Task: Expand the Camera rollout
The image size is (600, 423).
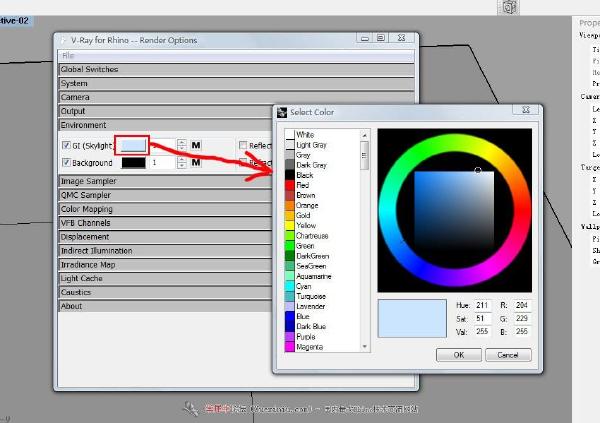Action: pos(236,97)
